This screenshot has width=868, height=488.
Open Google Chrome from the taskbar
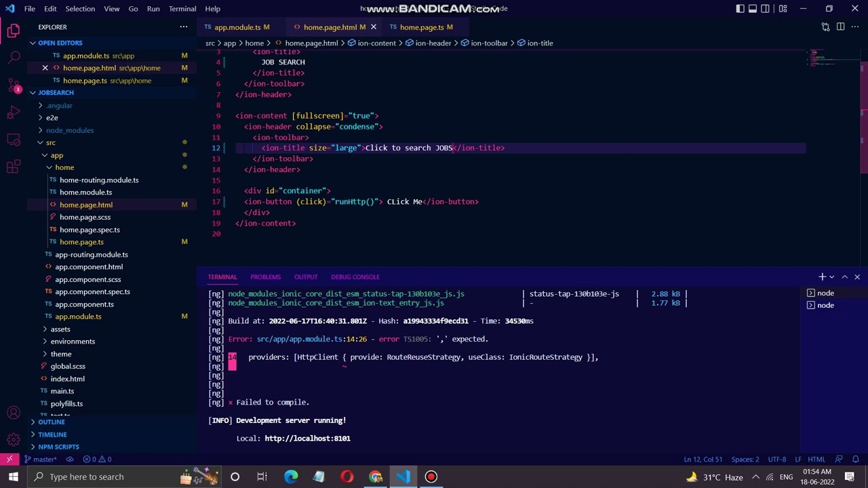(x=375, y=476)
